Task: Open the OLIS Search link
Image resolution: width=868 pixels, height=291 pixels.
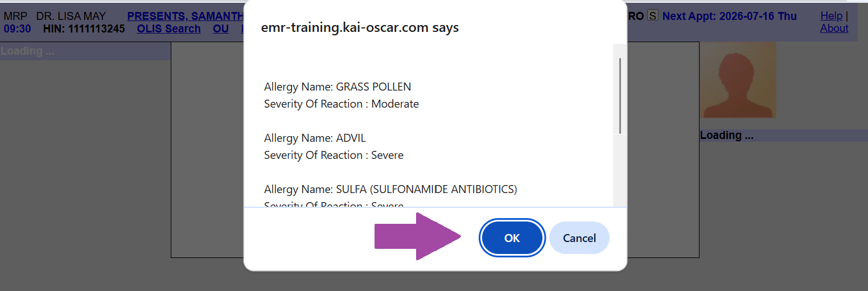Action: tap(168, 28)
